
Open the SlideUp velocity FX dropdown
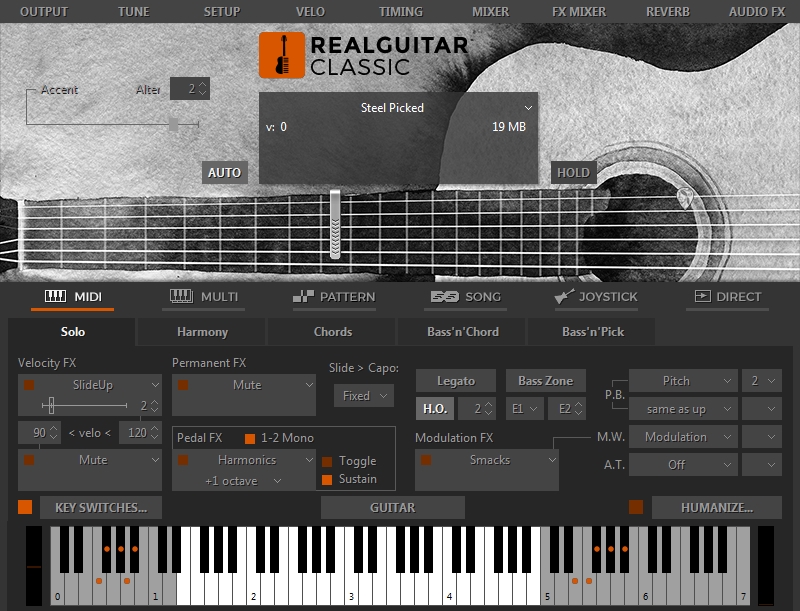point(155,385)
